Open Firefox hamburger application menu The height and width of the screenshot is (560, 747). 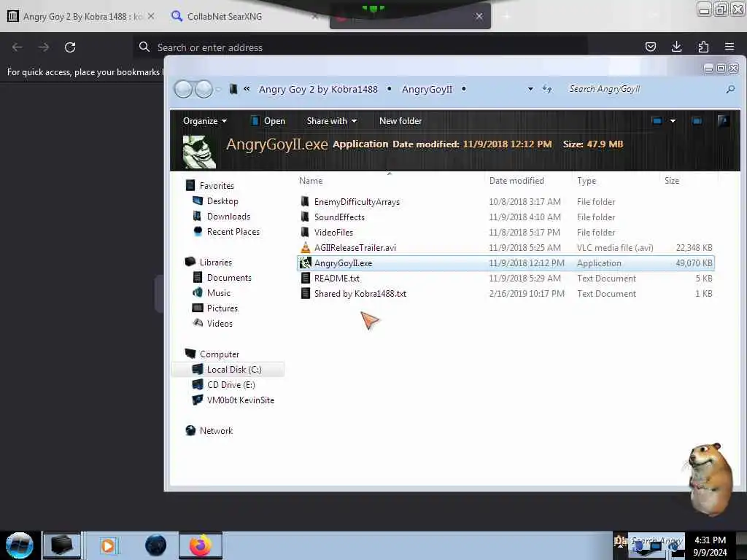pos(729,47)
